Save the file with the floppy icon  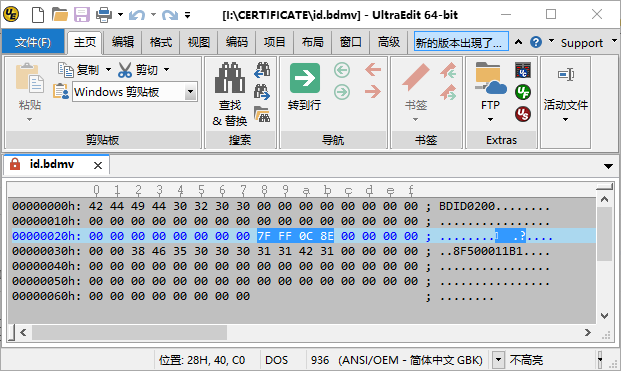point(82,15)
